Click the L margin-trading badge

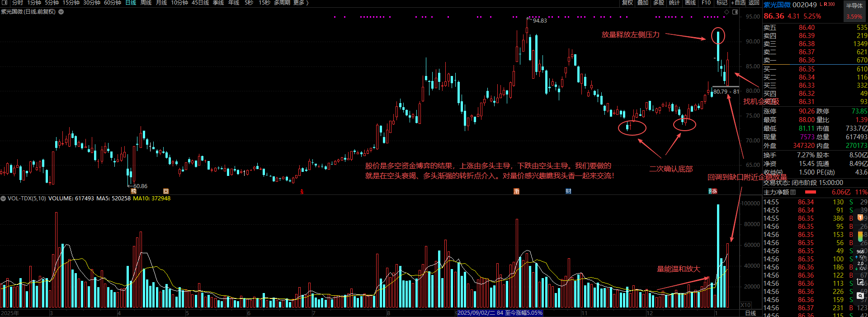(x=821, y=4)
